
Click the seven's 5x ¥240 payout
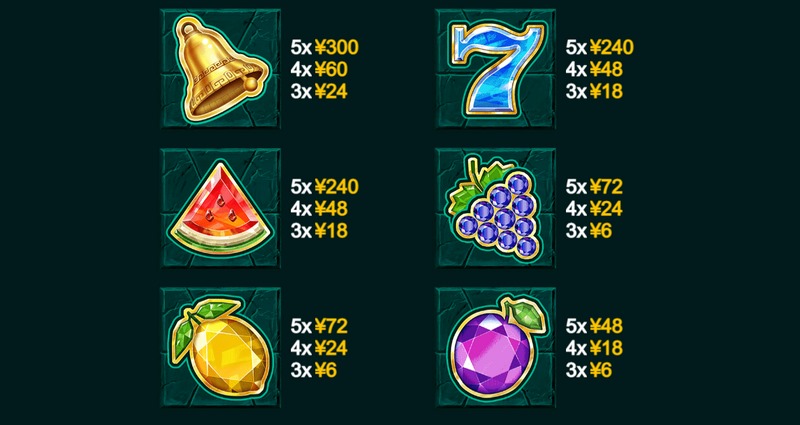599,47
